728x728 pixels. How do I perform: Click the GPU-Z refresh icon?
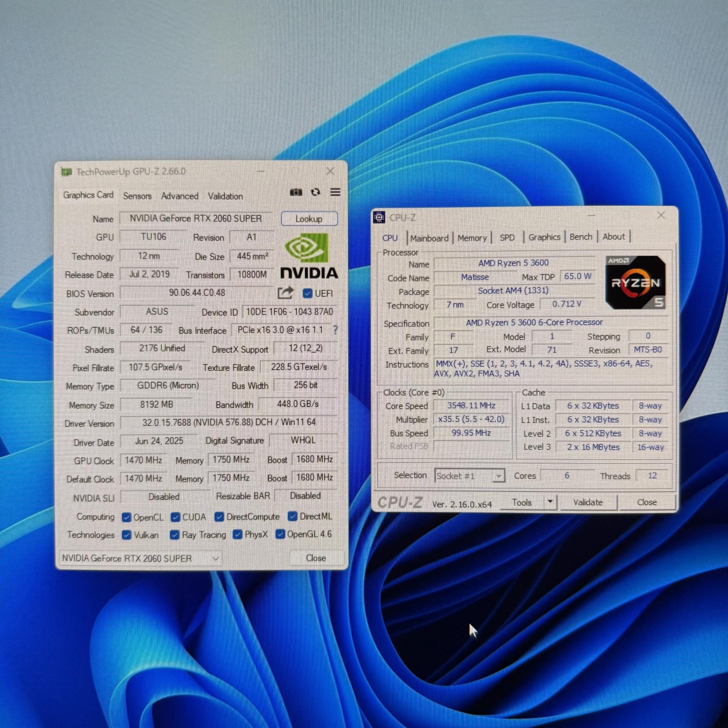pyautogui.click(x=315, y=192)
